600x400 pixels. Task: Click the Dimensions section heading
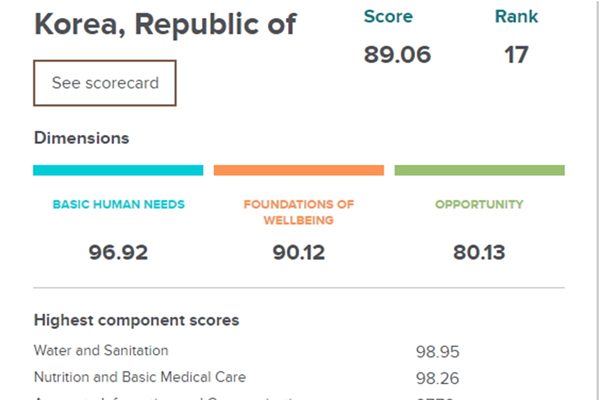click(x=81, y=138)
